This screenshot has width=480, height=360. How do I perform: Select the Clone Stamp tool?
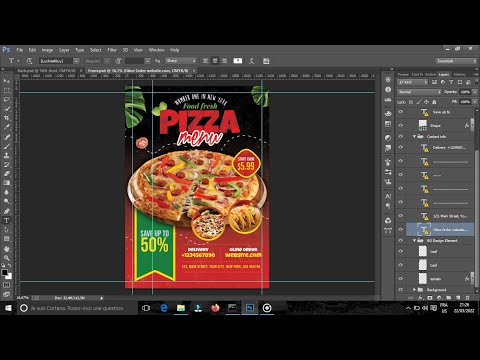click(x=6, y=155)
